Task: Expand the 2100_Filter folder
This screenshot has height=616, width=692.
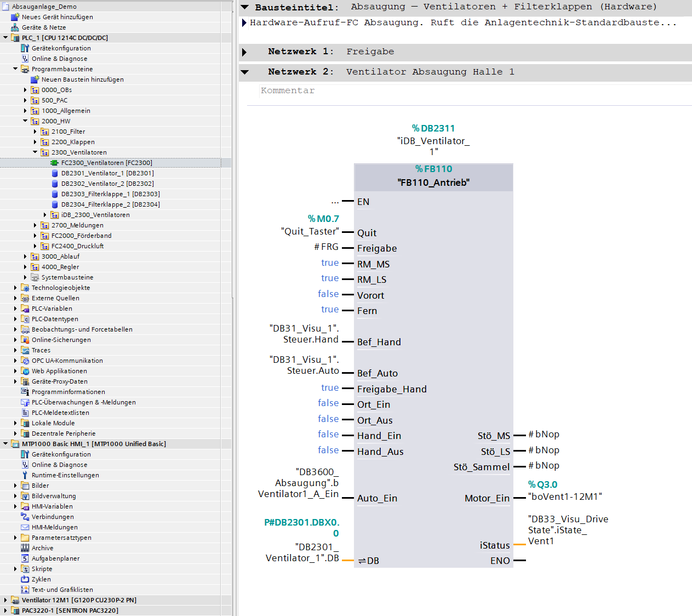Action: (35, 132)
